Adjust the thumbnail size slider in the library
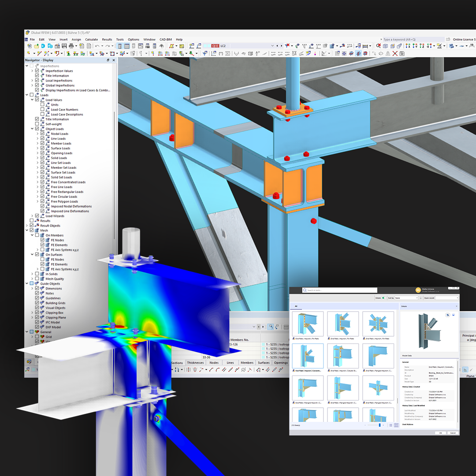The height and width of the screenshot is (476, 476). click(x=380, y=424)
